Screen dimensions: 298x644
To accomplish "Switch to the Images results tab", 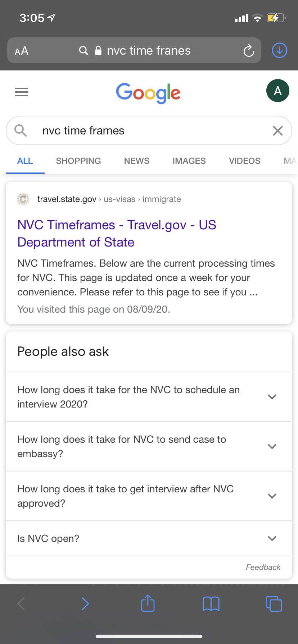I will [x=189, y=161].
